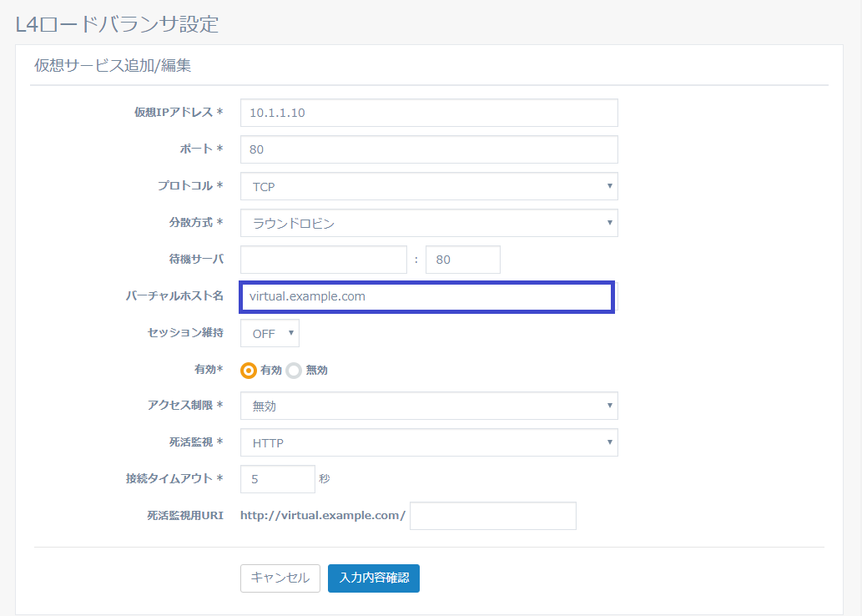
Task: Open the 死活監視 dropdown showing HTTP
Action: point(428,442)
